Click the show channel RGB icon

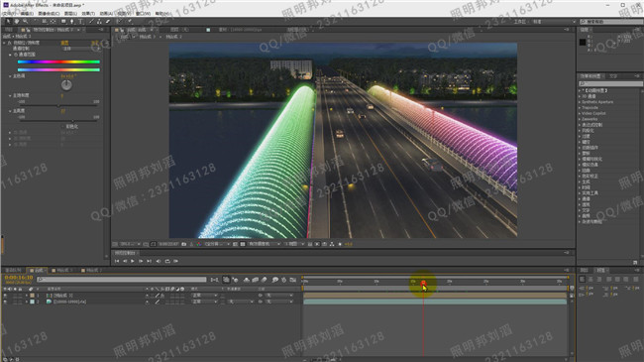199,244
